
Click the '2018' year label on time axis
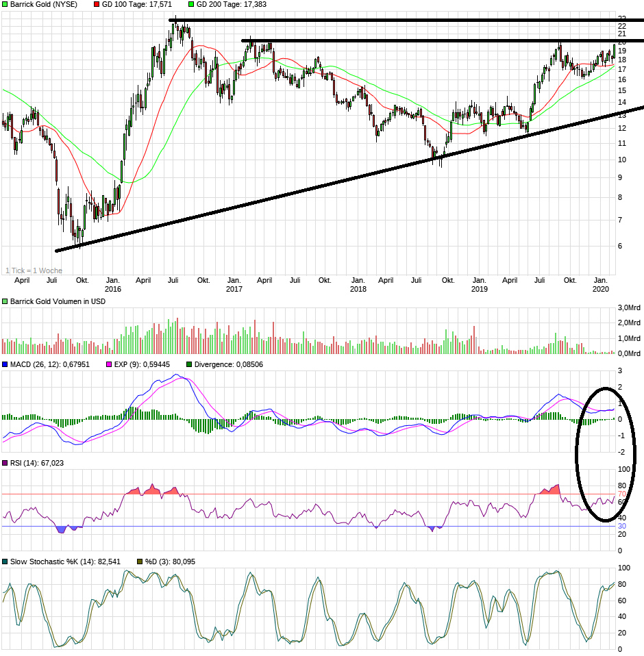pos(358,289)
